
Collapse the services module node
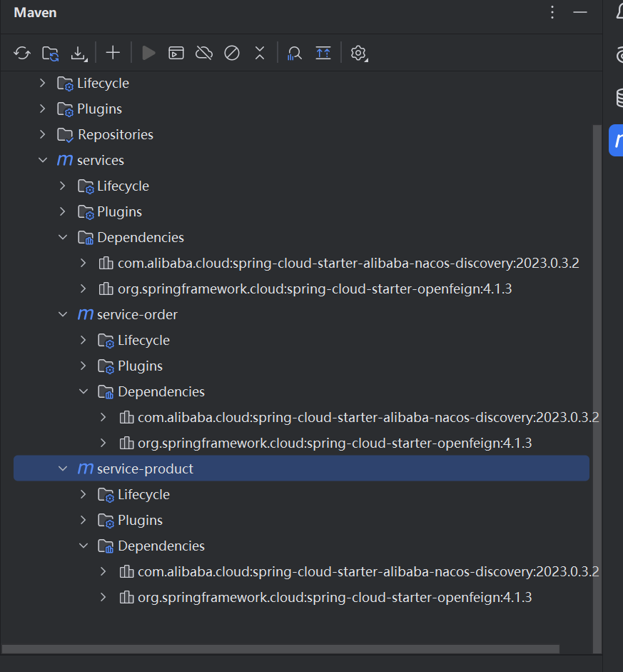pyautogui.click(x=42, y=160)
